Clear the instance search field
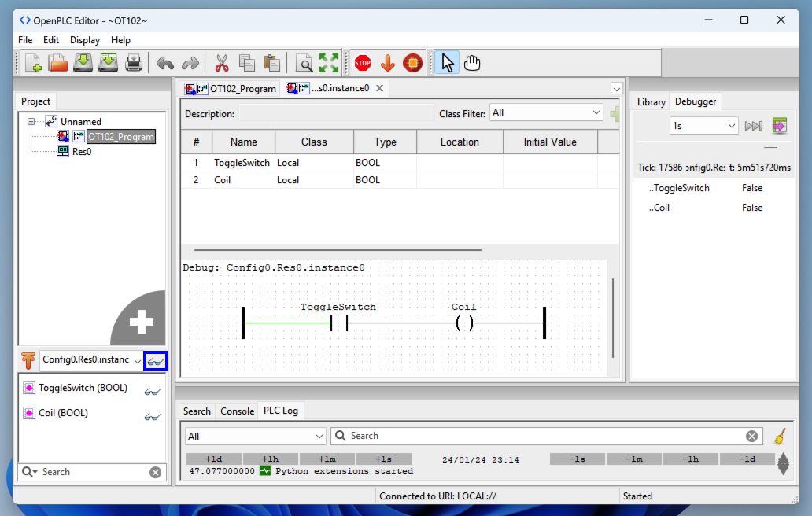This screenshot has height=516, width=812. 155,472
